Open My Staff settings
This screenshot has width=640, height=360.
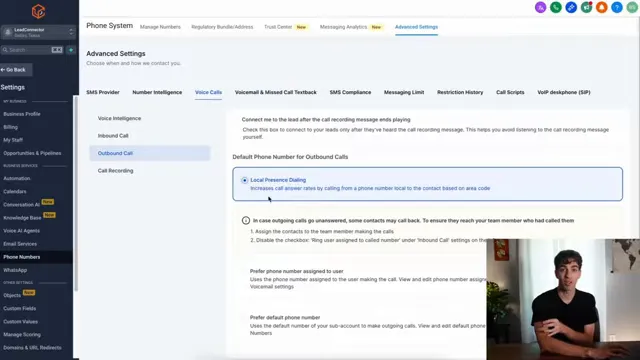[x=13, y=140]
